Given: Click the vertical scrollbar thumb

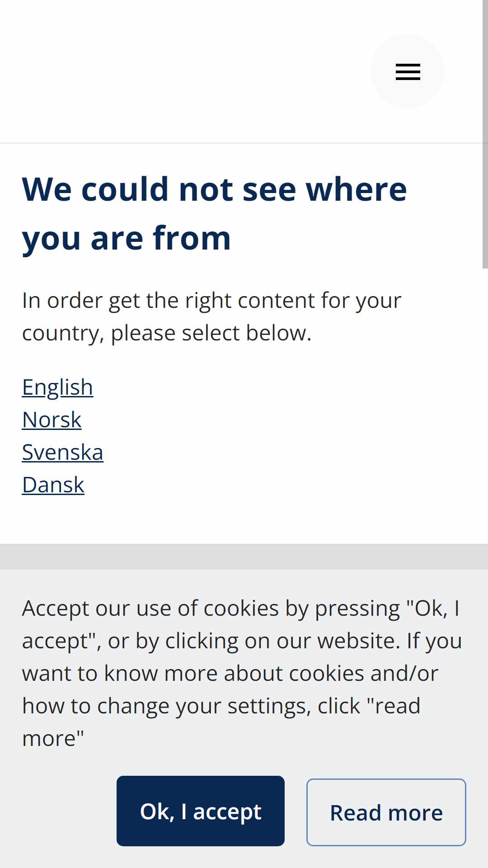Looking at the screenshot, I should point(485,134).
